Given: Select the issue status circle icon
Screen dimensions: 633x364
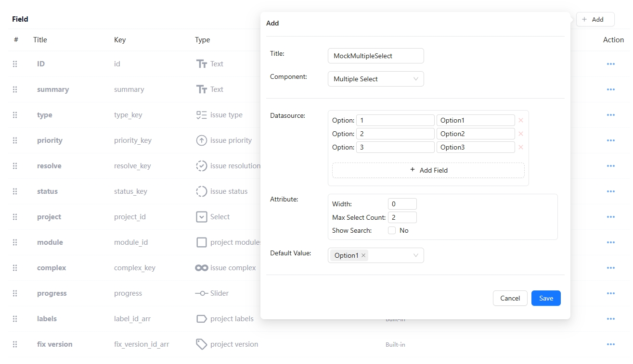Looking at the screenshot, I should coord(201,191).
